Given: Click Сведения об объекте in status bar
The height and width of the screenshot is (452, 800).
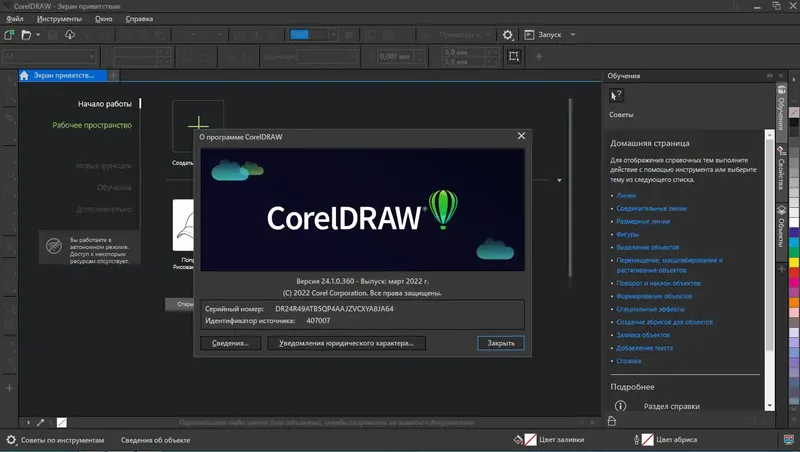Looking at the screenshot, I should pos(155,440).
